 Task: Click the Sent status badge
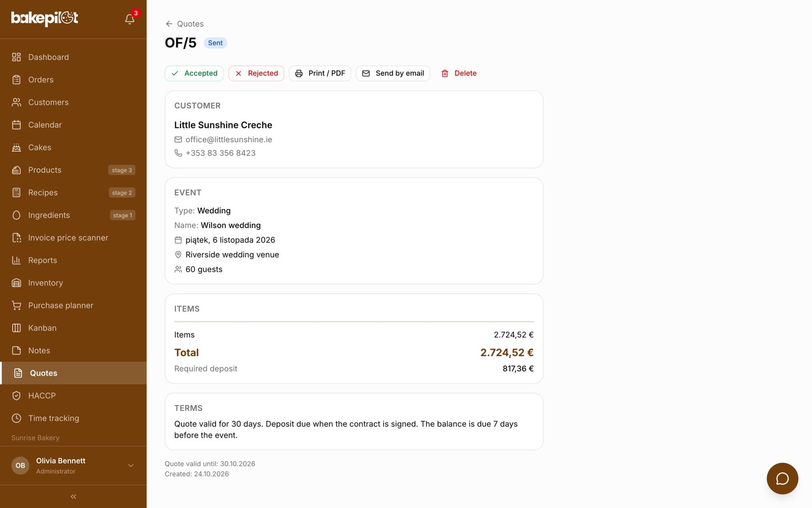coord(215,43)
